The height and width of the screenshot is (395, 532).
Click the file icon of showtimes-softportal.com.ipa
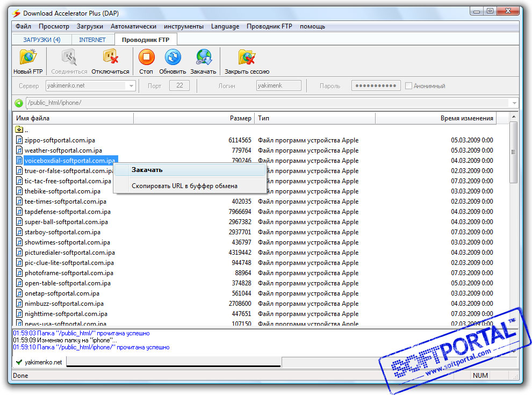[20, 242]
